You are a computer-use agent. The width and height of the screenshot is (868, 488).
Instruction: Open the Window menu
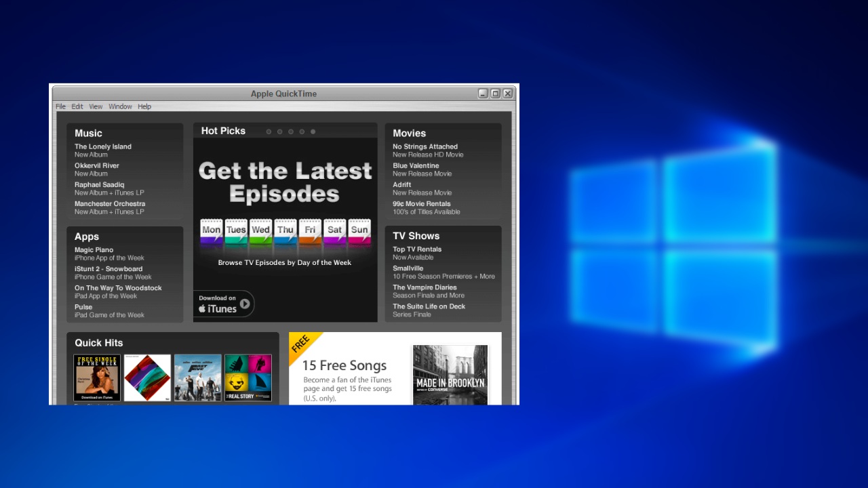tap(121, 106)
